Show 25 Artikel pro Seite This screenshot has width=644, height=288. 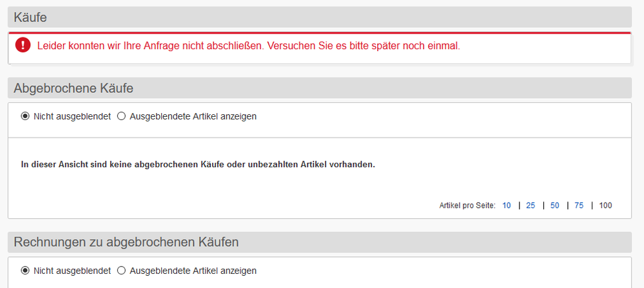click(x=531, y=205)
